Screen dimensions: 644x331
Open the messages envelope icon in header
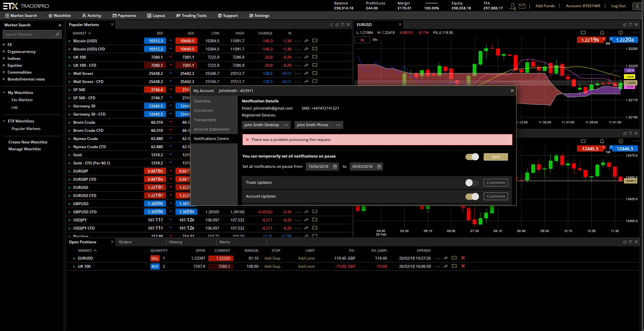(x=522, y=6)
